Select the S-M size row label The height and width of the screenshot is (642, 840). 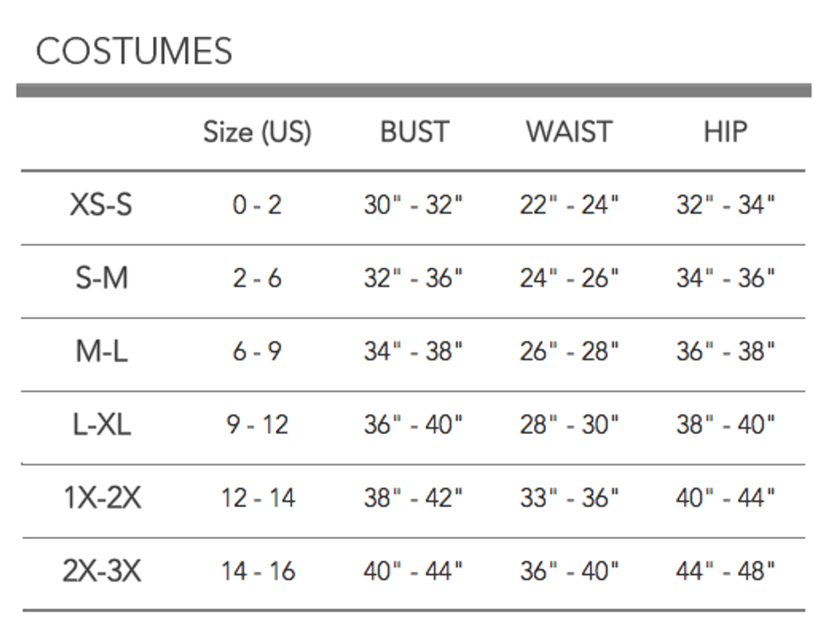tap(101, 279)
